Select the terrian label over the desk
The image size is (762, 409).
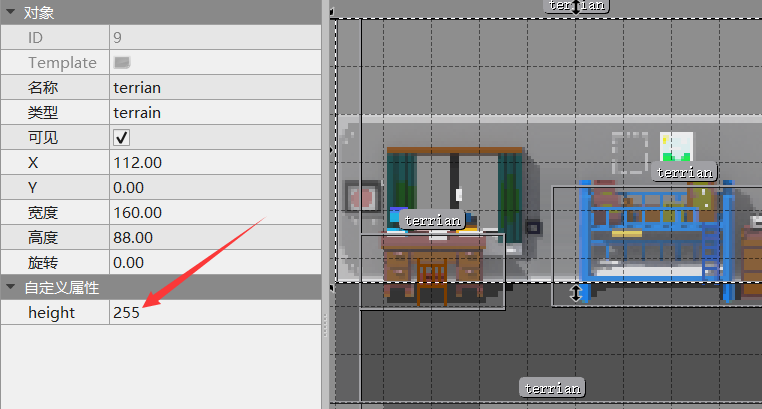(433, 221)
